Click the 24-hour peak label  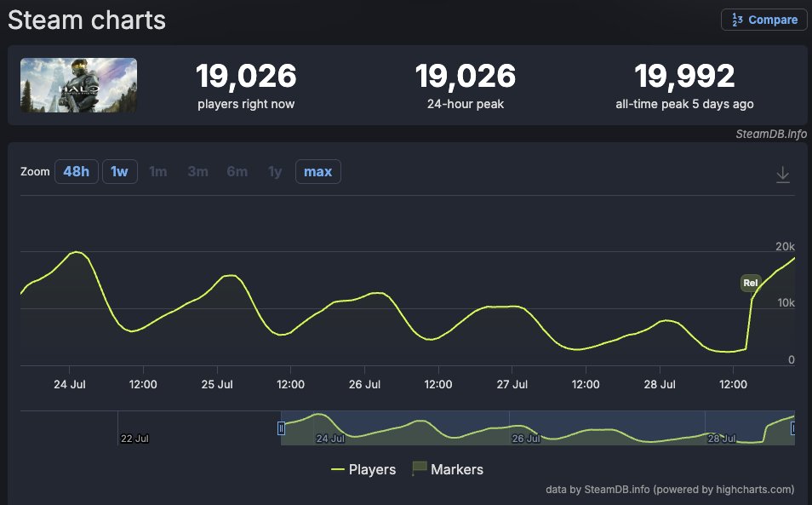click(466, 104)
